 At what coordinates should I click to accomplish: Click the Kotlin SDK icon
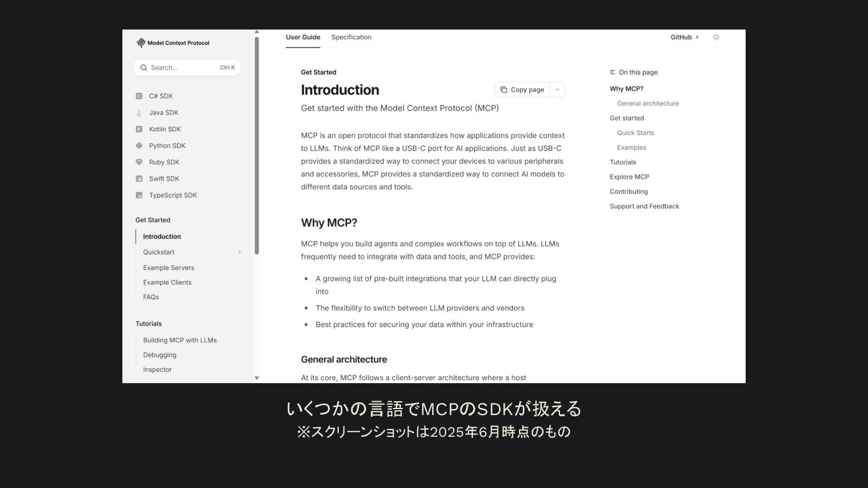139,129
